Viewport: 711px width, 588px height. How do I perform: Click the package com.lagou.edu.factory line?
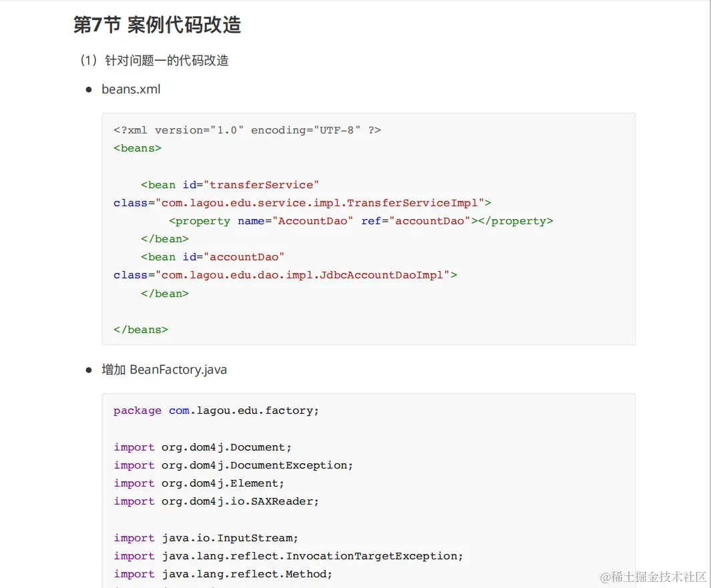pyautogui.click(x=216, y=410)
